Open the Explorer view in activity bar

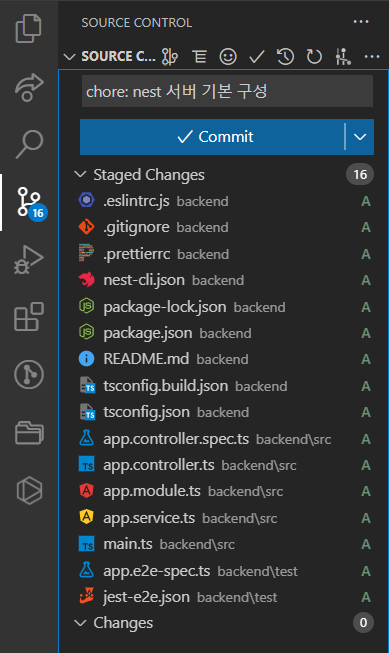point(28,28)
